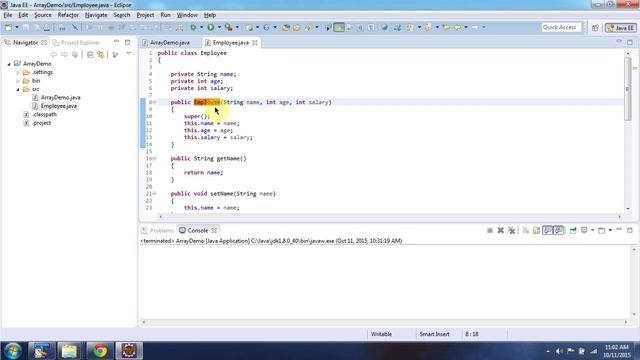Select Employee.java in Navigator tree

pyautogui.click(x=59, y=106)
